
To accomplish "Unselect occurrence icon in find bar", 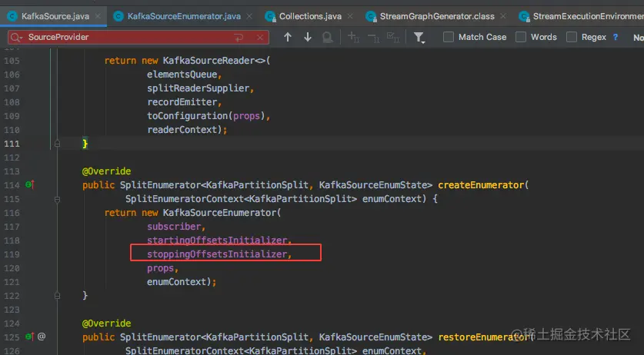I will pos(373,38).
